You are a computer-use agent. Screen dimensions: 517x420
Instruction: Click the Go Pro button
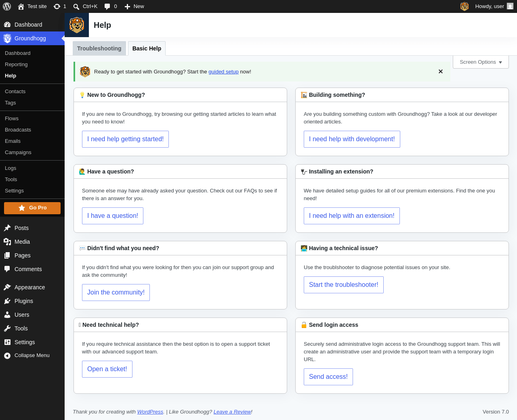pos(32,208)
